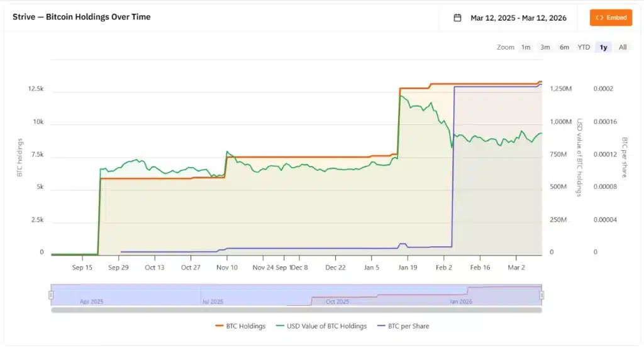
Task: Click the Zoom label text
Action: (505, 47)
